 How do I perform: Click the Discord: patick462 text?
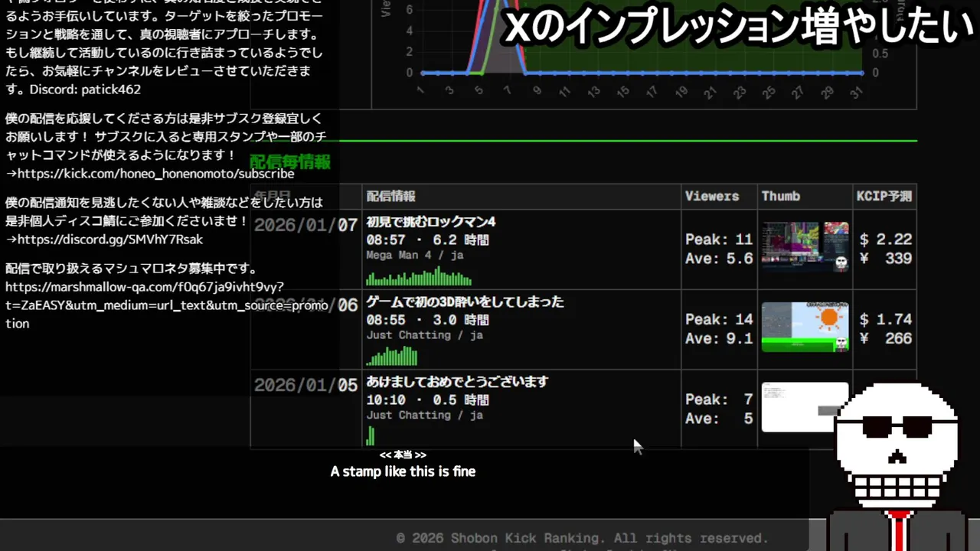[x=85, y=90]
